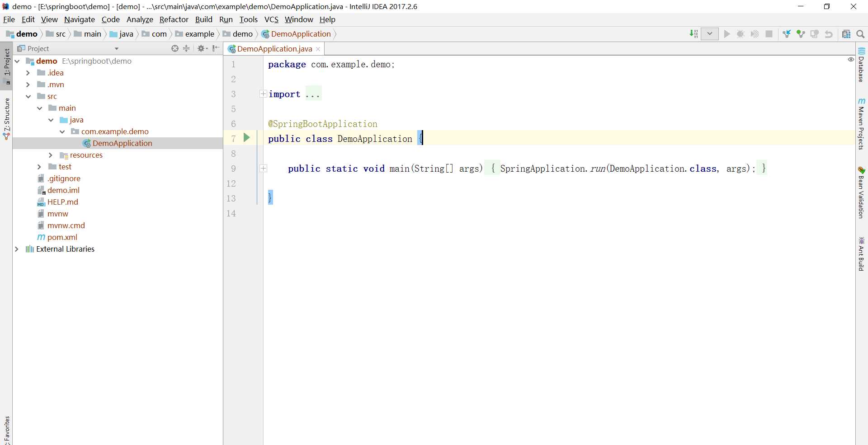Open the Refactor menu

point(174,19)
